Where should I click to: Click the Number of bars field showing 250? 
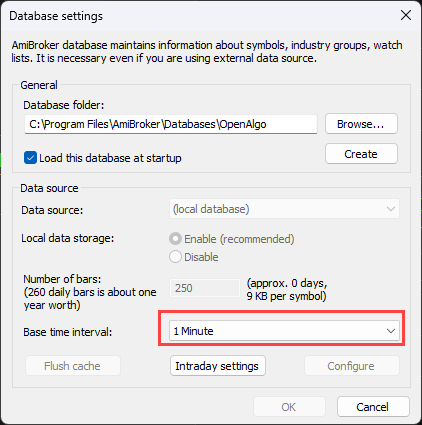pyautogui.click(x=205, y=288)
